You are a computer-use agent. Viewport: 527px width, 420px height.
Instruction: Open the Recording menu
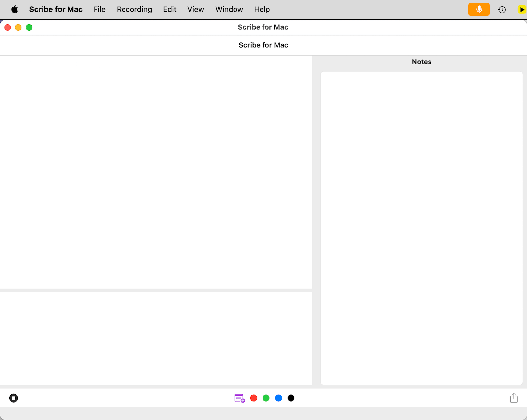point(134,9)
